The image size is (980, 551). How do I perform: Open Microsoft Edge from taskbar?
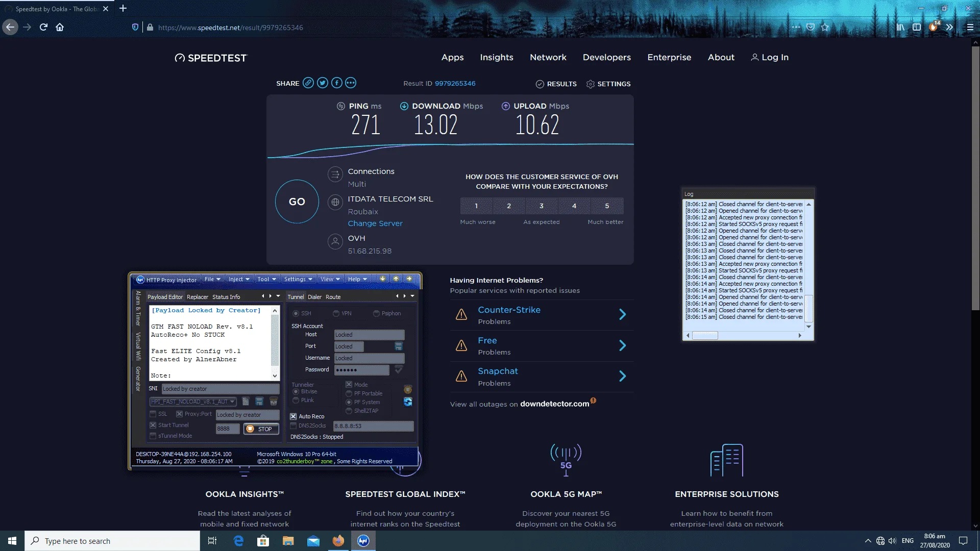point(238,541)
